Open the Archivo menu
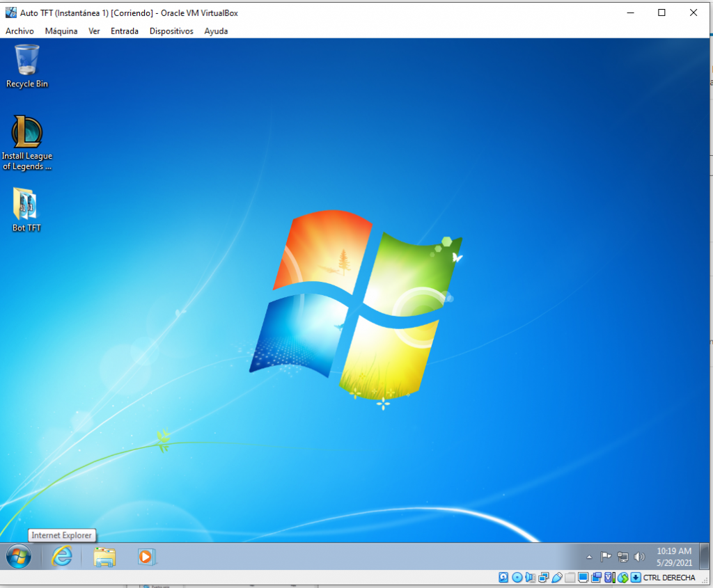 tap(19, 31)
